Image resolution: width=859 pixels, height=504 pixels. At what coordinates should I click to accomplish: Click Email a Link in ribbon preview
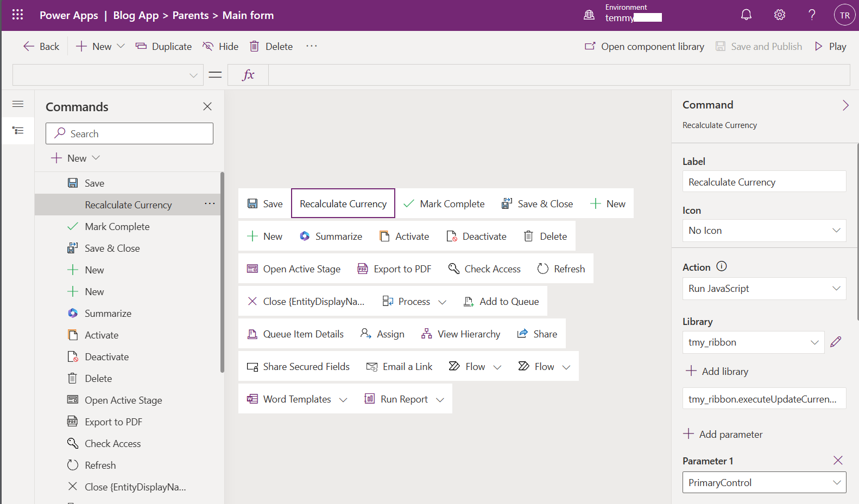[x=399, y=366]
